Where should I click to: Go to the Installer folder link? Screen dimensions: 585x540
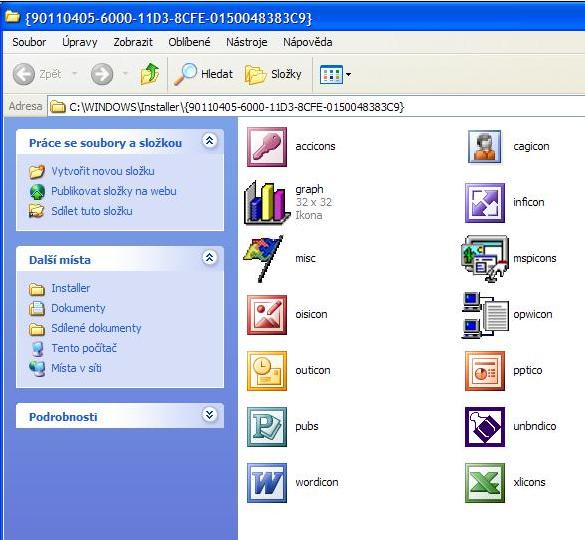71,288
